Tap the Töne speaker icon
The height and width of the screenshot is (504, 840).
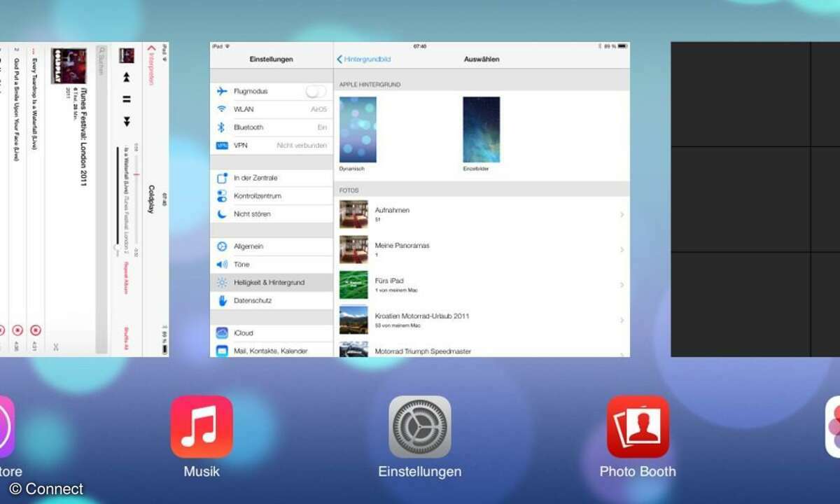pyautogui.click(x=222, y=265)
